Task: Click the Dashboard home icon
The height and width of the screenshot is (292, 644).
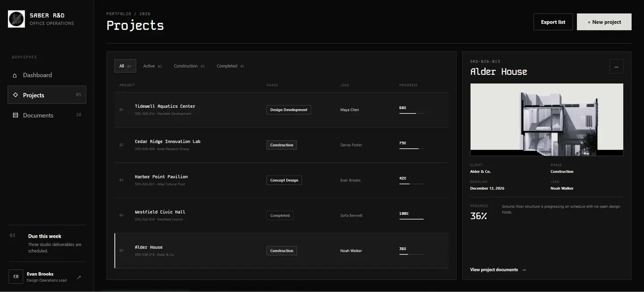Action: [15, 75]
